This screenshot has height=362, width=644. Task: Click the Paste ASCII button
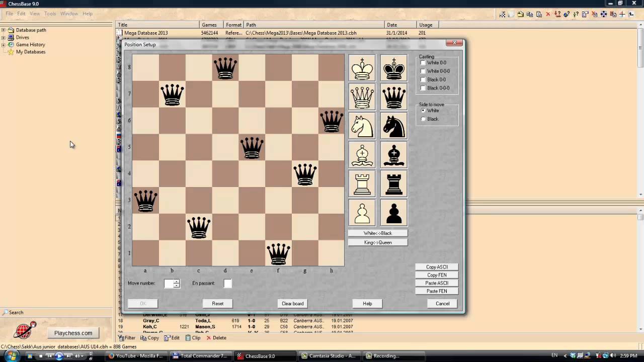[x=437, y=283]
